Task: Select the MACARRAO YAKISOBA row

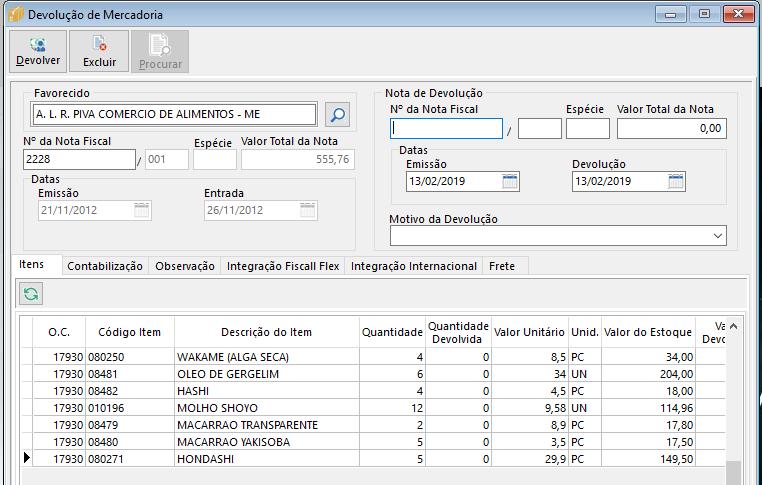Action: point(373,442)
